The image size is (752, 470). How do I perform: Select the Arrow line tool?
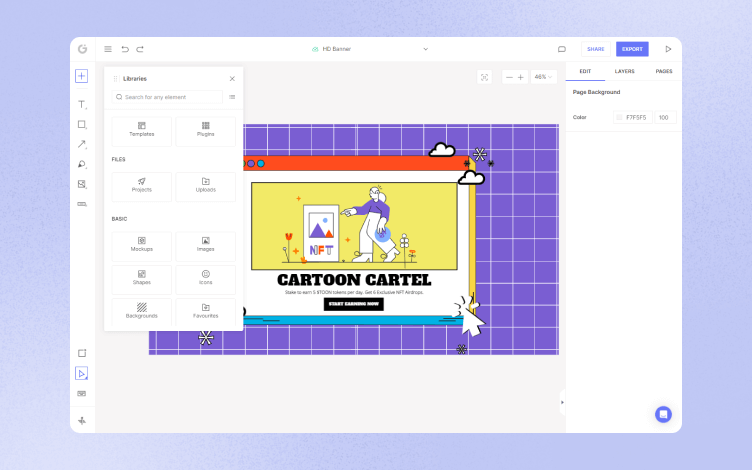(x=82, y=144)
